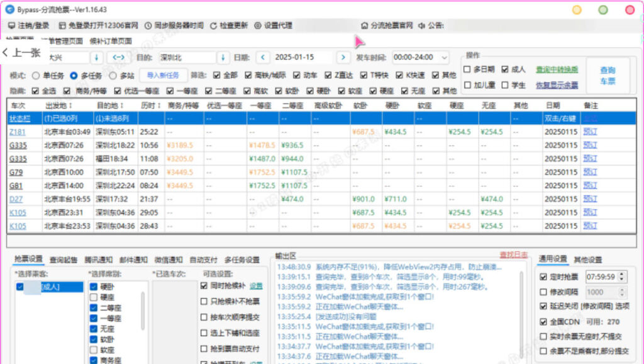
Task: Click 预订 for train G79
Action: pyautogui.click(x=589, y=172)
